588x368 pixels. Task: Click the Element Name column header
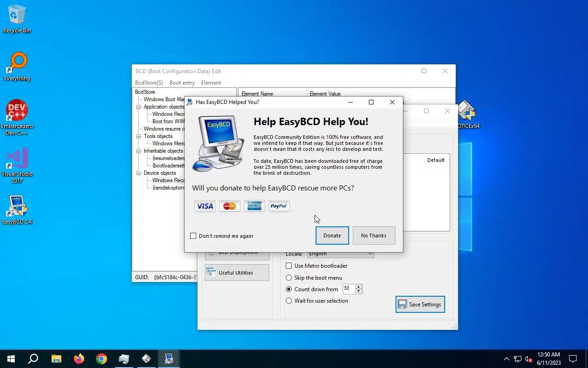[272, 93]
